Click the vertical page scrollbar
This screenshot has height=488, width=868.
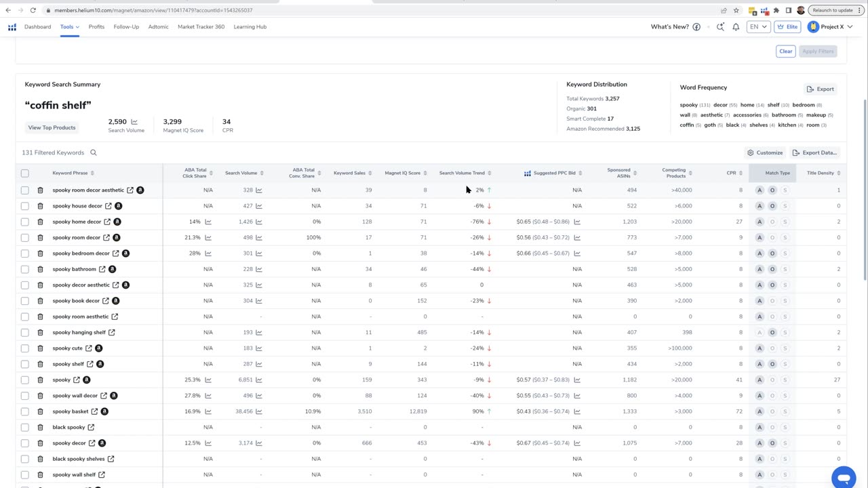click(x=865, y=190)
